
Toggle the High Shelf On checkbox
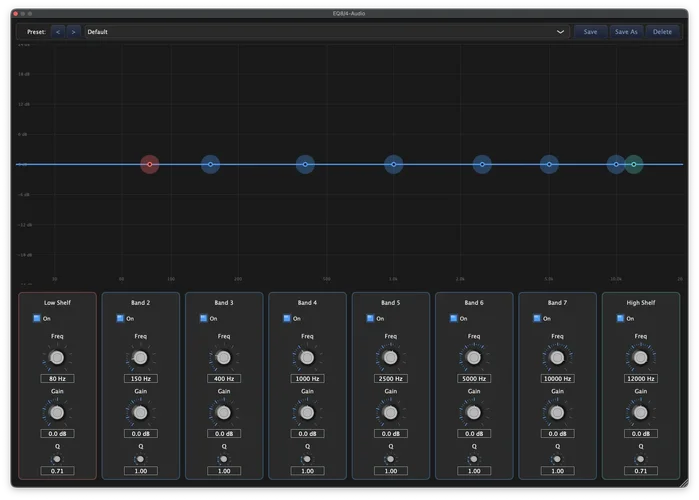[x=620, y=318]
